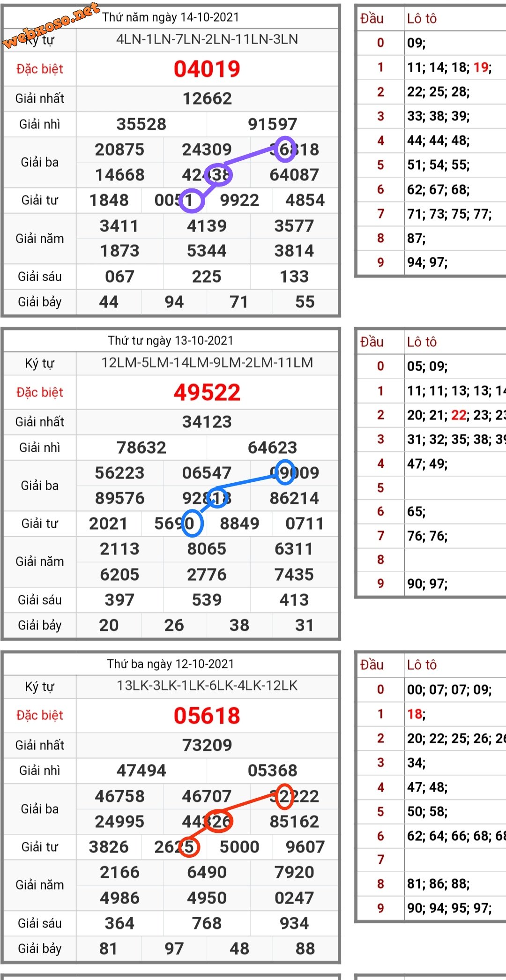Click the special prize number 05618
Image resolution: width=506 pixels, height=980 pixels.
[207, 716]
